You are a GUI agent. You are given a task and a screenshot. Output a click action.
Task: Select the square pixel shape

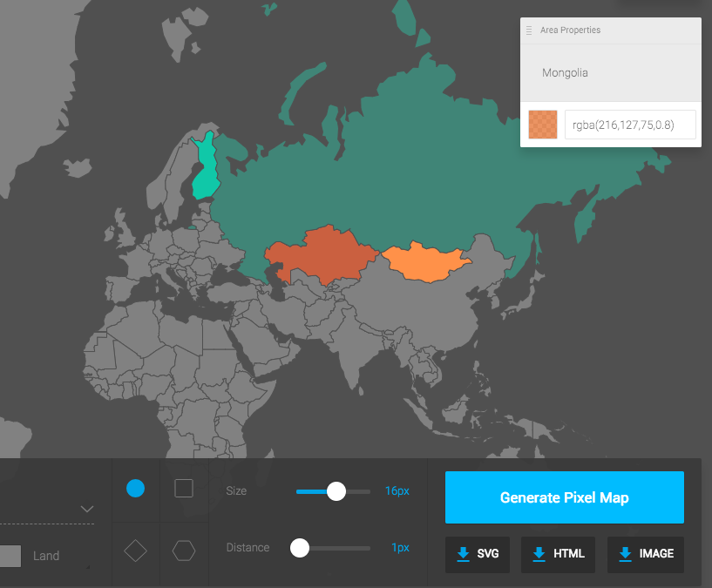tap(184, 489)
